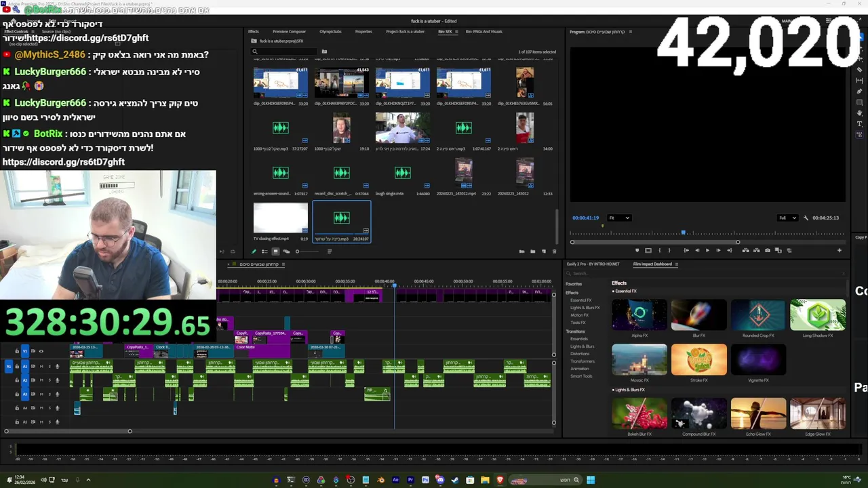Open Bin: PNGs And Visuals tab
This screenshot has height=488, width=868.
tap(484, 32)
